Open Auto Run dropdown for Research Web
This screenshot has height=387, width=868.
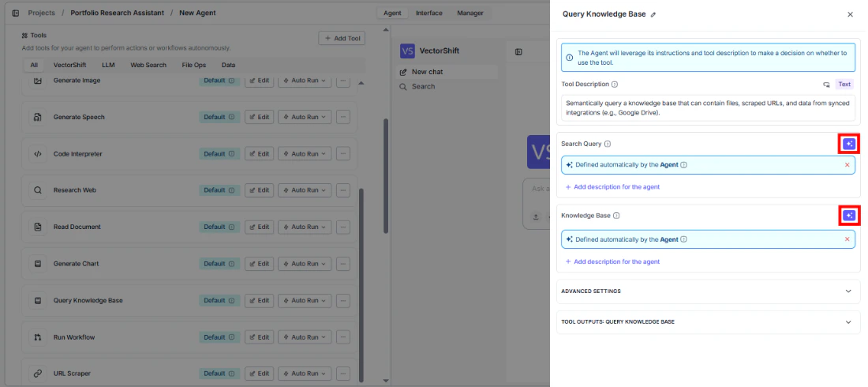(x=305, y=190)
